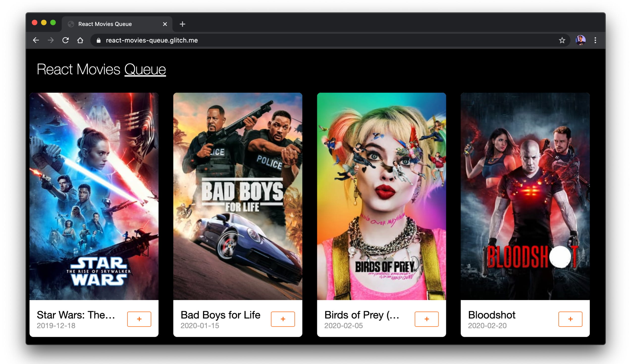Open the Queue link in header

click(145, 69)
